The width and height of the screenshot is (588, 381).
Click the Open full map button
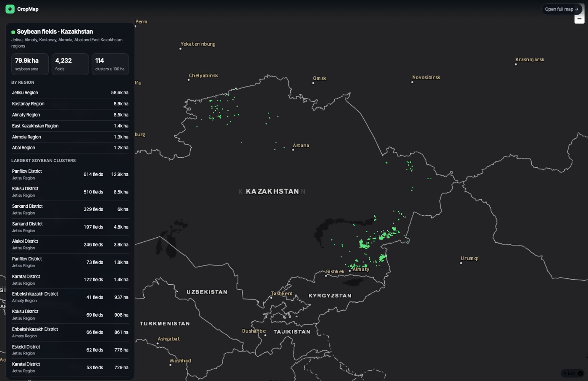(x=562, y=9)
